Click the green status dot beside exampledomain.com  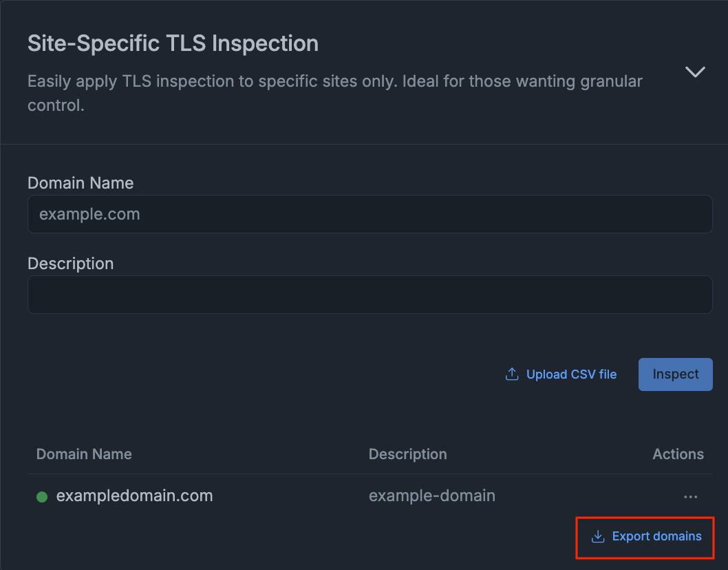(42, 497)
